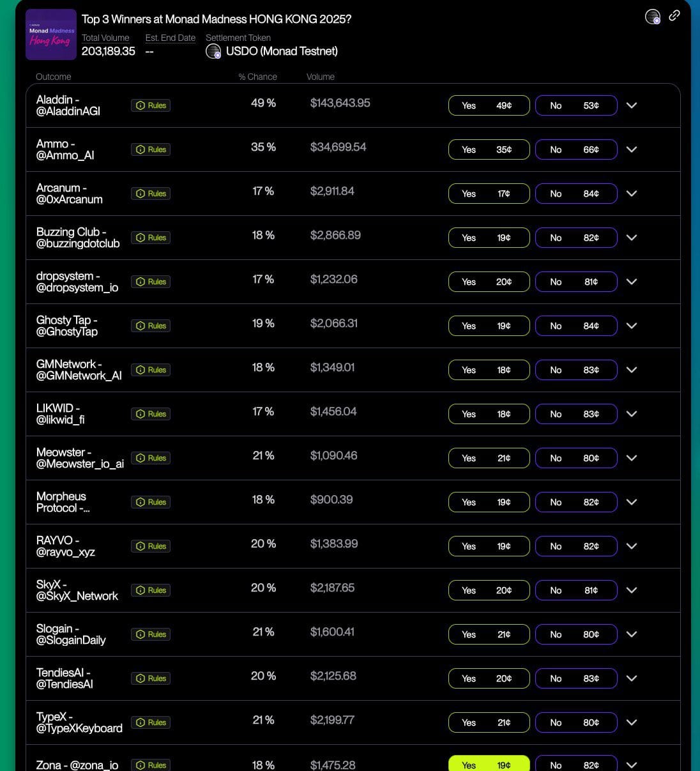Buy No at 66¢ for Ammo

tap(576, 149)
